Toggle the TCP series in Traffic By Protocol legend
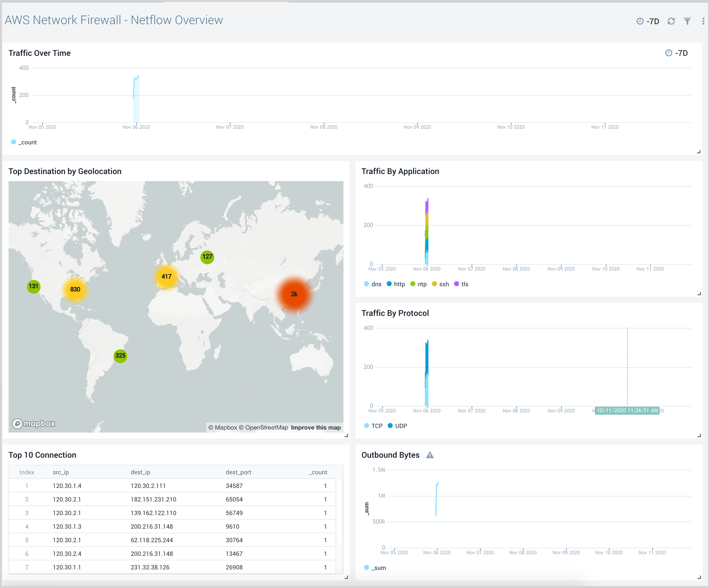This screenshot has width=710, height=588. coord(374,426)
